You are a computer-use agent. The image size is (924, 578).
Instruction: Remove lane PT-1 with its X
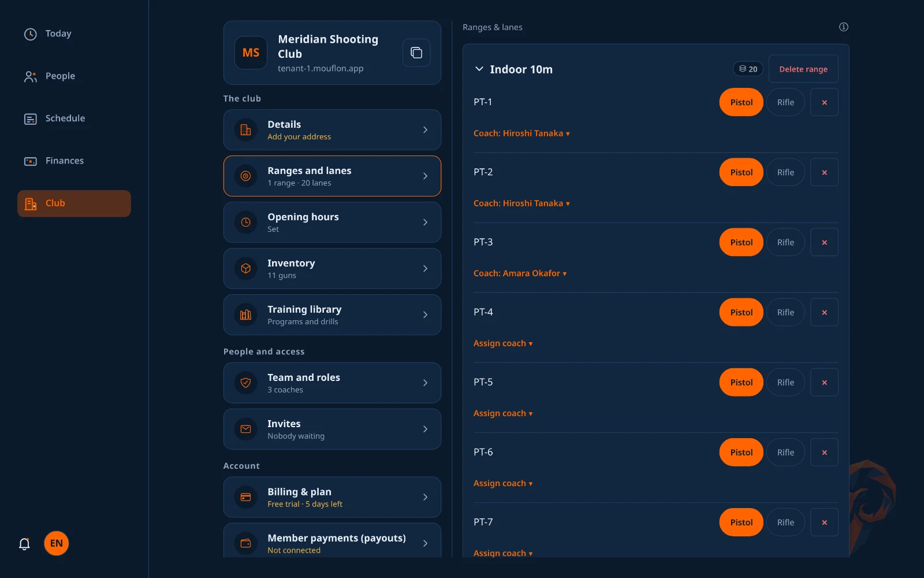824,102
